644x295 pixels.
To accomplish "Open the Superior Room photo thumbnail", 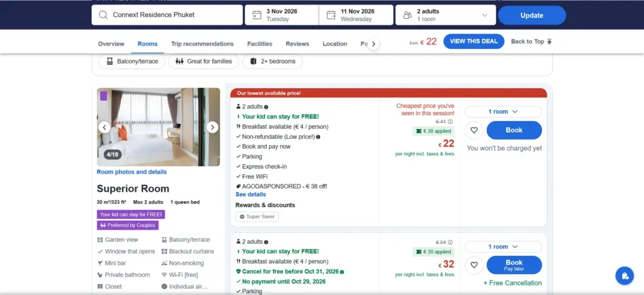I will click(x=158, y=127).
